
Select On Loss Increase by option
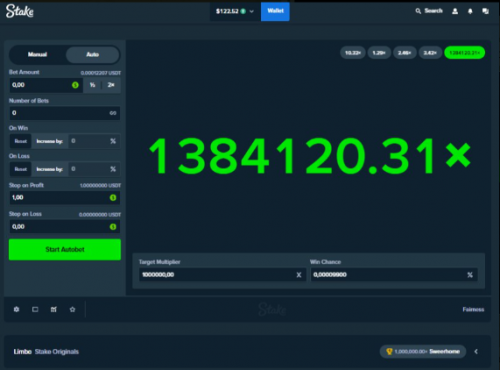tap(49, 169)
